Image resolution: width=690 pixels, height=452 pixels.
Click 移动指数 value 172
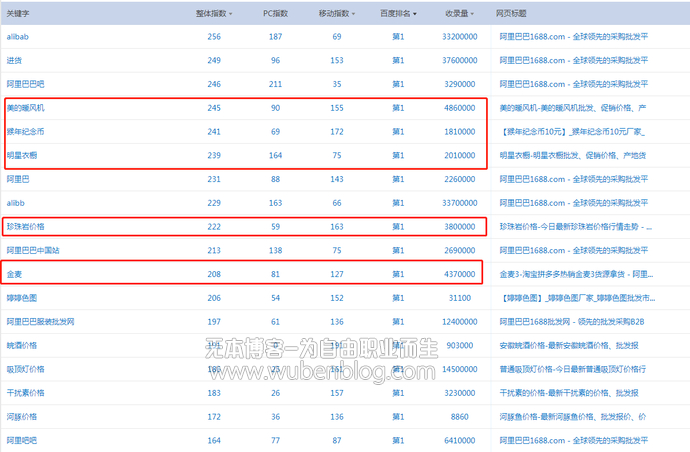(x=337, y=132)
